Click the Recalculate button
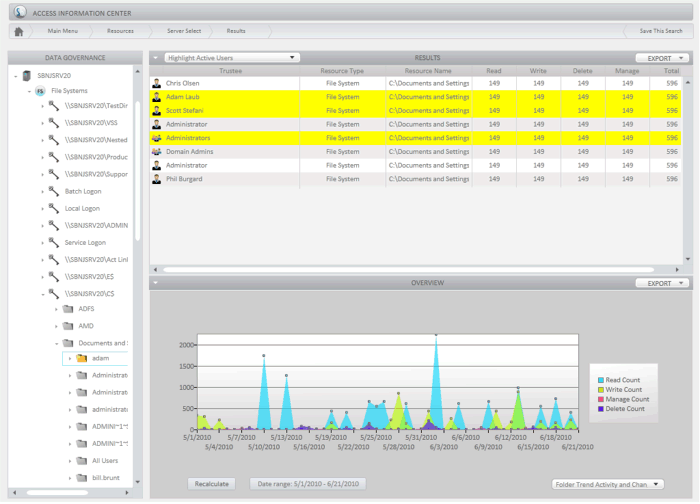This screenshot has height=504, width=700. (212, 484)
